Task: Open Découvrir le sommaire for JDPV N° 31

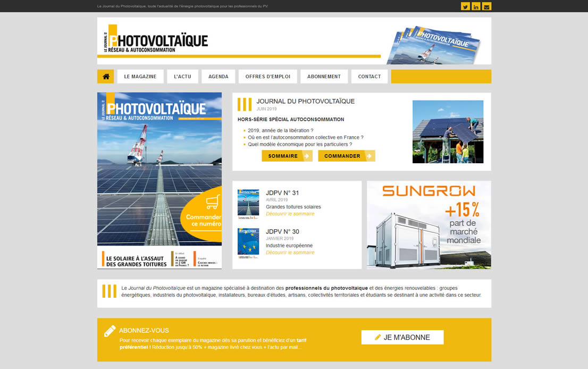Action: pos(290,214)
